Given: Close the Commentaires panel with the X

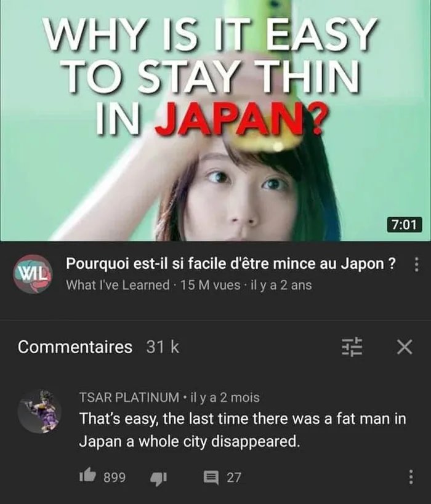Looking at the screenshot, I should [x=405, y=347].
